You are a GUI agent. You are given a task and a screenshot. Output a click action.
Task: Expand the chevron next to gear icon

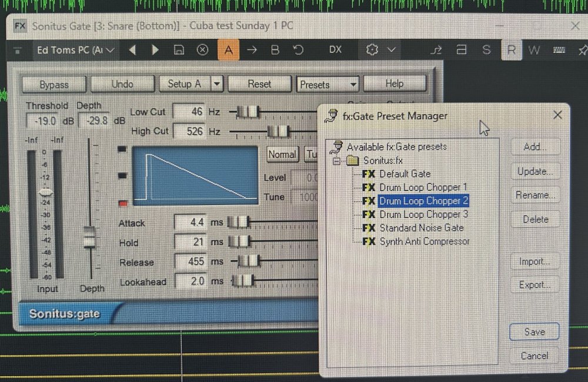click(391, 49)
